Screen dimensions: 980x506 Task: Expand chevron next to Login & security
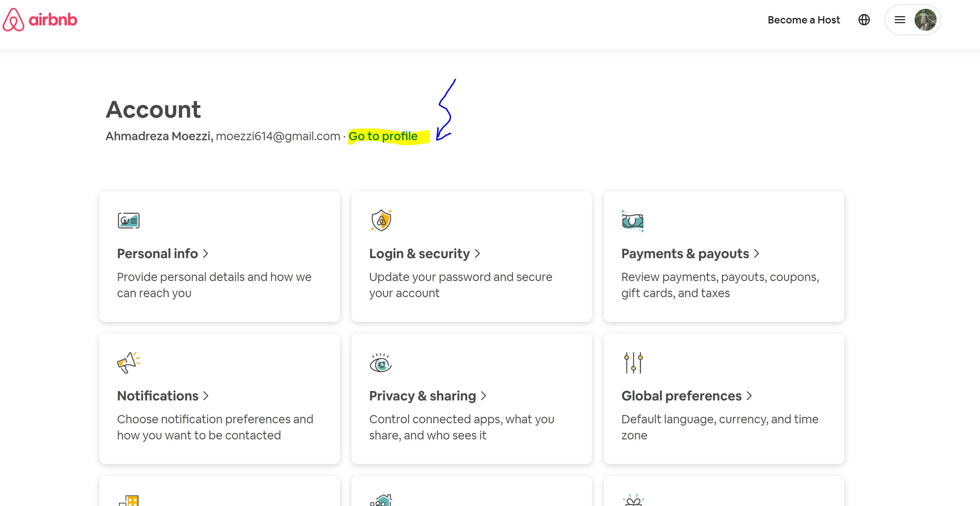pyautogui.click(x=477, y=254)
